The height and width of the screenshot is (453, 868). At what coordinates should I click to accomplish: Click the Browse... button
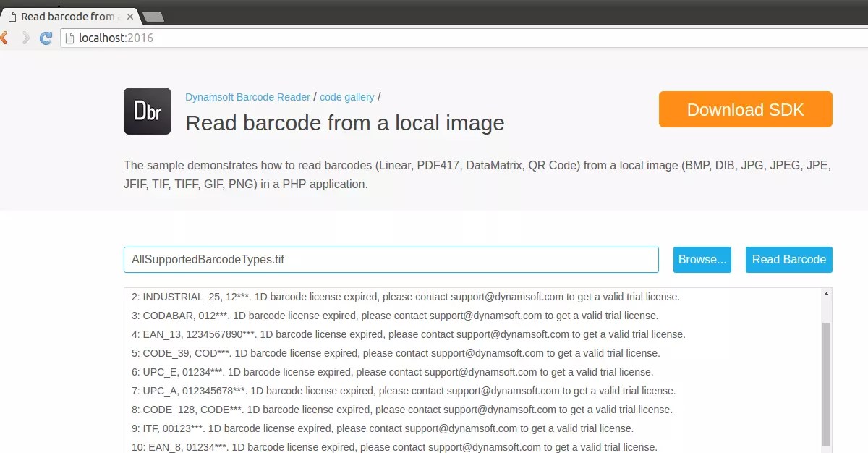701,259
